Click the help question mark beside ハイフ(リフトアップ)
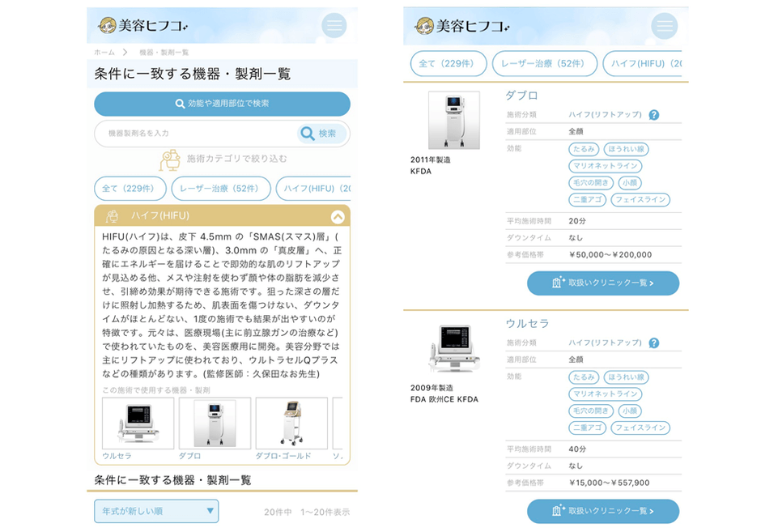761x532 pixels. click(x=653, y=113)
